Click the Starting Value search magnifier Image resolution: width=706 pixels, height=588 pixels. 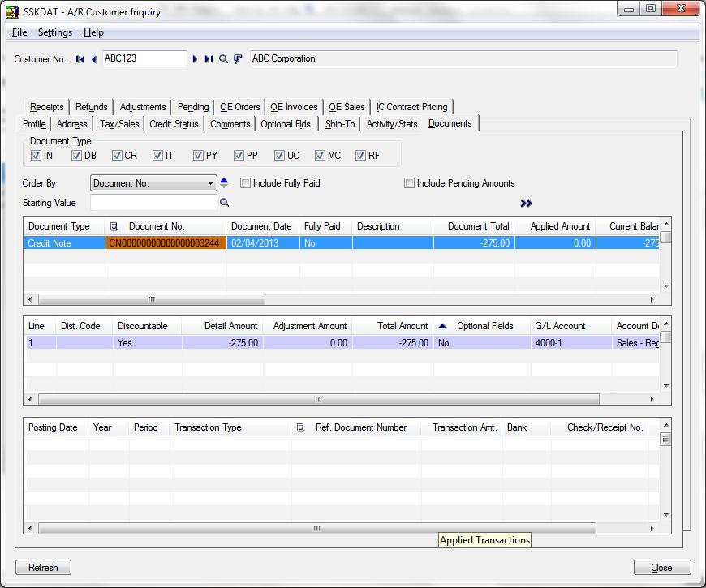tap(225, 203)
